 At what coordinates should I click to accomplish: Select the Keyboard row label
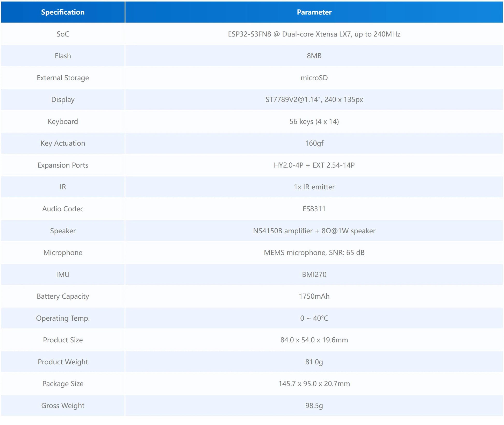click(63, 121)
